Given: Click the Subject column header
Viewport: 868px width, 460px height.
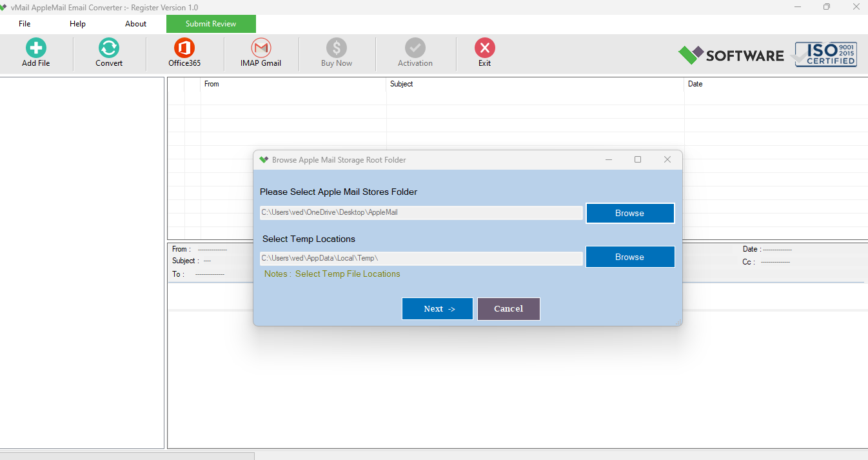Looking at the screenshot, I should [x=535, y=84].
